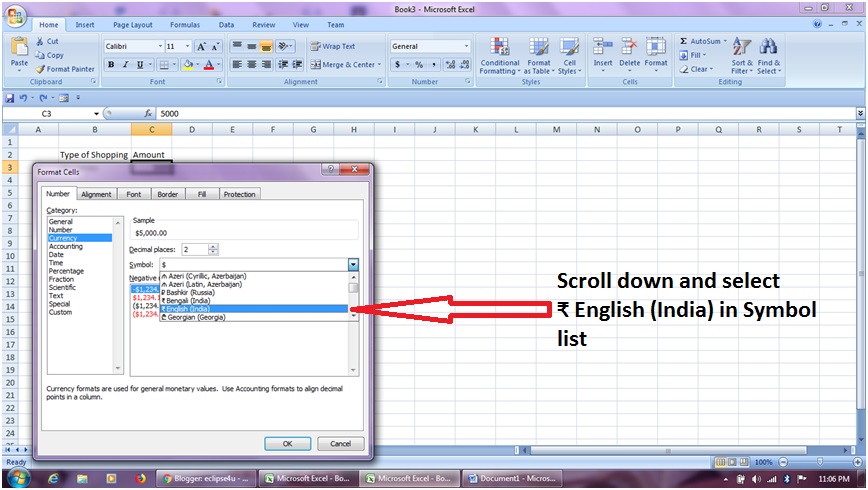
Task: Open the Border tab in Format Cells
Action: tap(167, 194)
